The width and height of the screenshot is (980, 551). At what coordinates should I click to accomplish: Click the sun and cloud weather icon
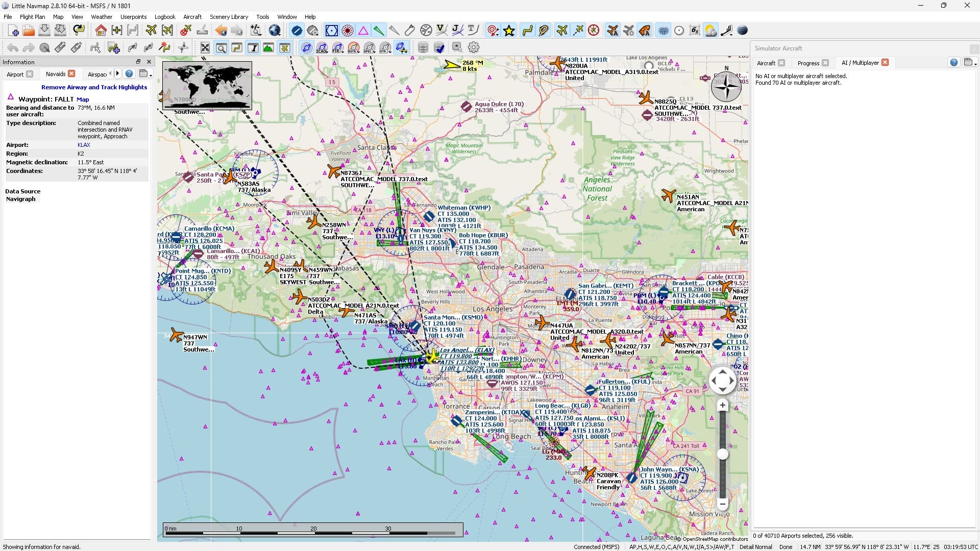710,31
